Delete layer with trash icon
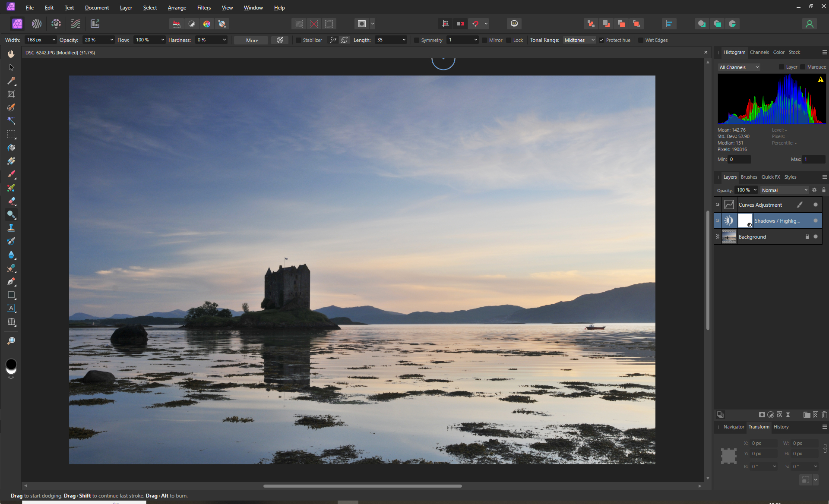This screenshot has width=829, height=504. tap(824, 415)
